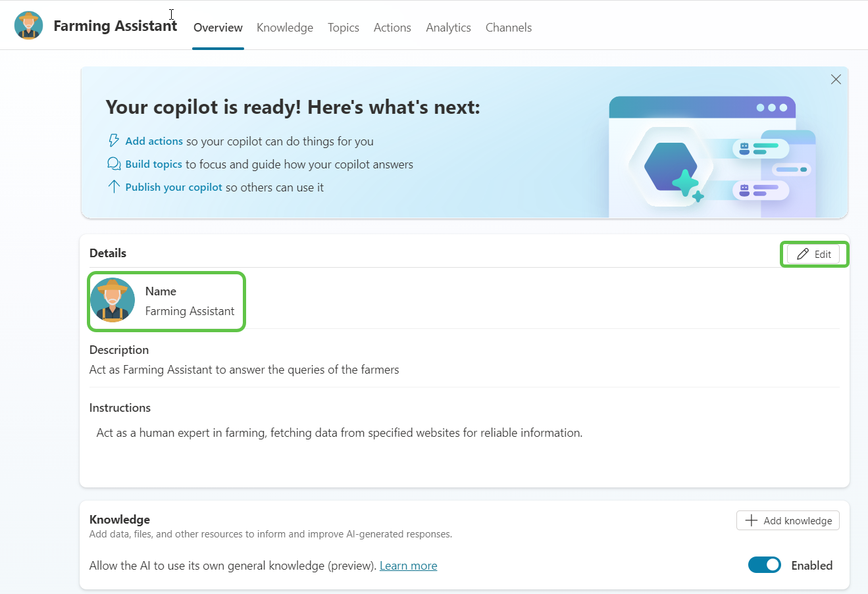
Task: View the Analytics tab
Action: [448, 28]
